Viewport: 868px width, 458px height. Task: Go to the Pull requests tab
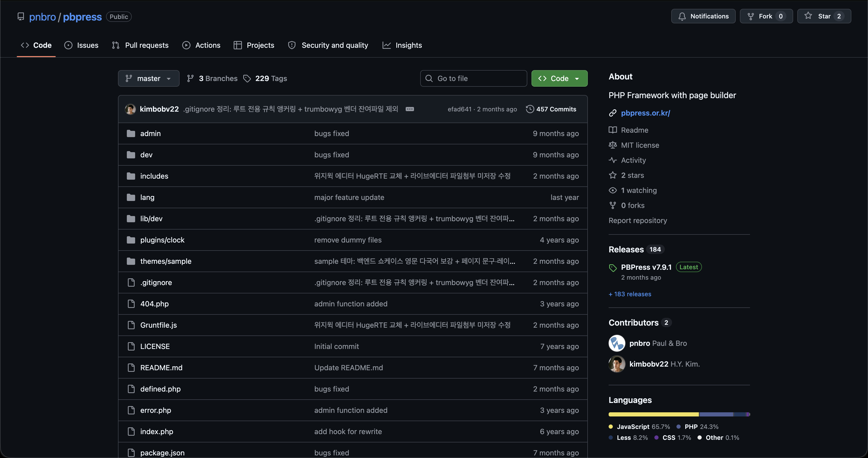click(140, 45)
